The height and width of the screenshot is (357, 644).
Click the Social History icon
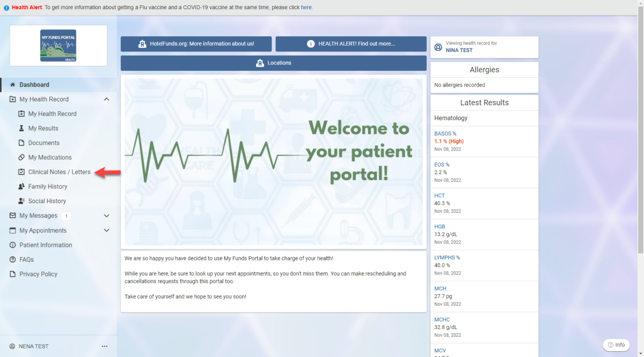(21, 201)
